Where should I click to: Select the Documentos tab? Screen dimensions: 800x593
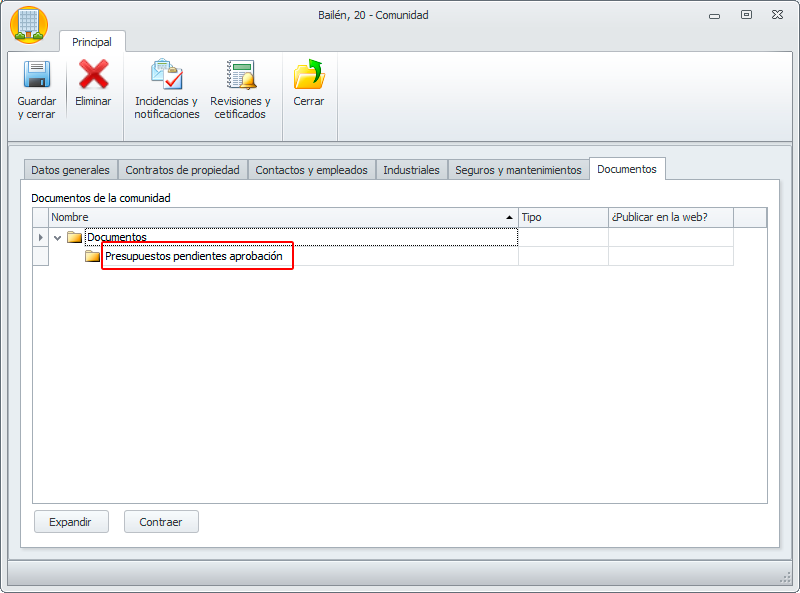pos(627,169)
